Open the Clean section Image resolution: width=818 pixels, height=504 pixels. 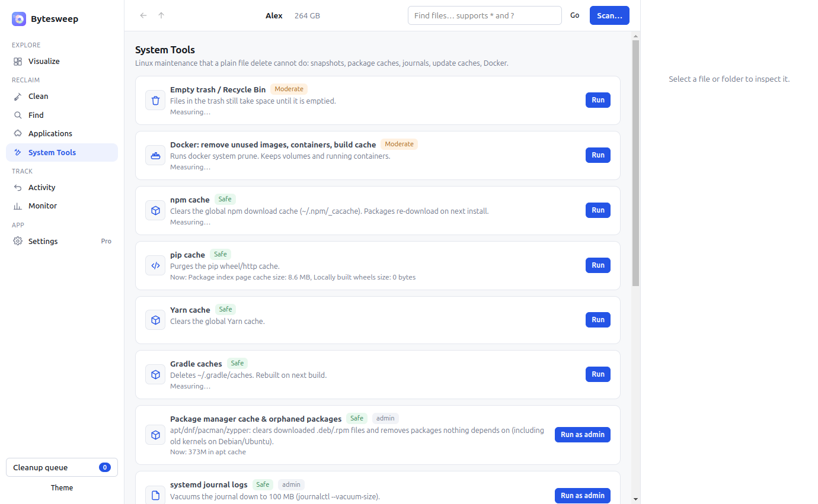coord(62,97)
